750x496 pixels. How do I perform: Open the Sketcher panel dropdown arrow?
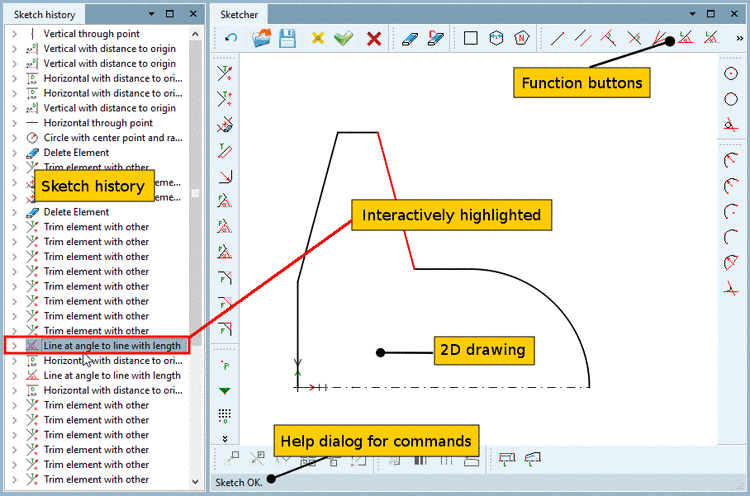[x=692, y=14]
